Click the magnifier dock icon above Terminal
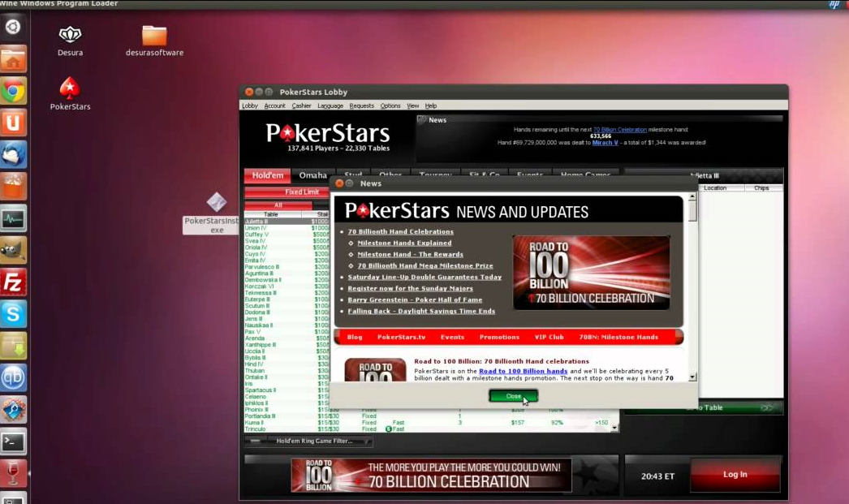The width and height of the screenshot is (849, 504). [13, 410]
